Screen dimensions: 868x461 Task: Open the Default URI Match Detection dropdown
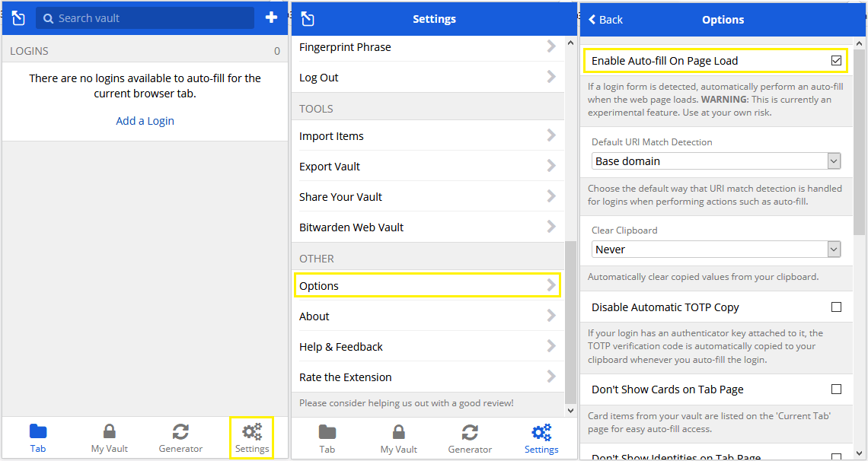click(716, 161)
